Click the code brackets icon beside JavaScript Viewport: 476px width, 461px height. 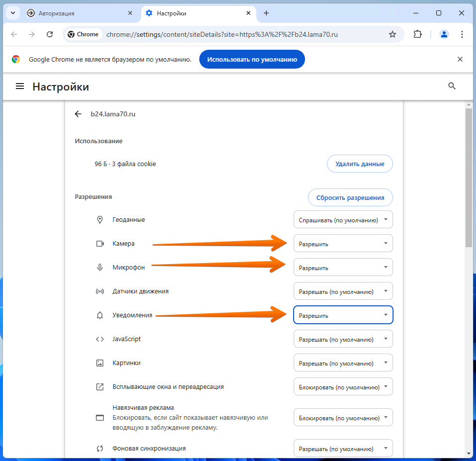point(99,339)
